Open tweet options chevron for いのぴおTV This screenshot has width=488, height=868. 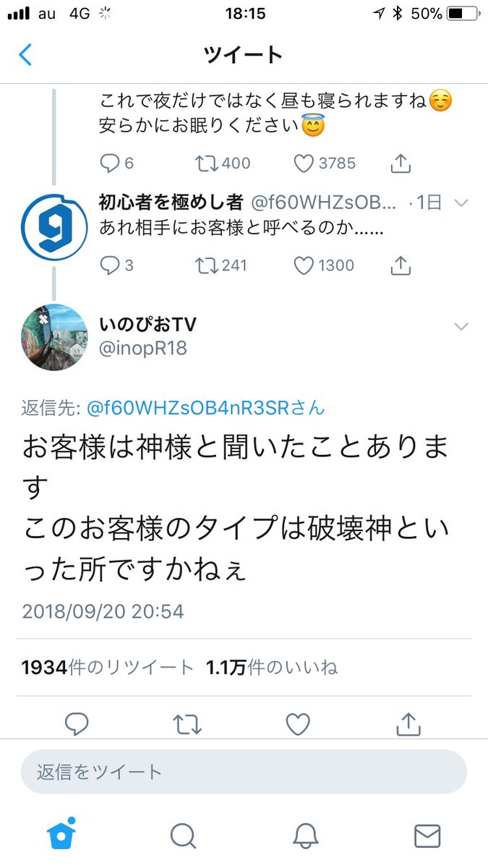click(461, 327)
